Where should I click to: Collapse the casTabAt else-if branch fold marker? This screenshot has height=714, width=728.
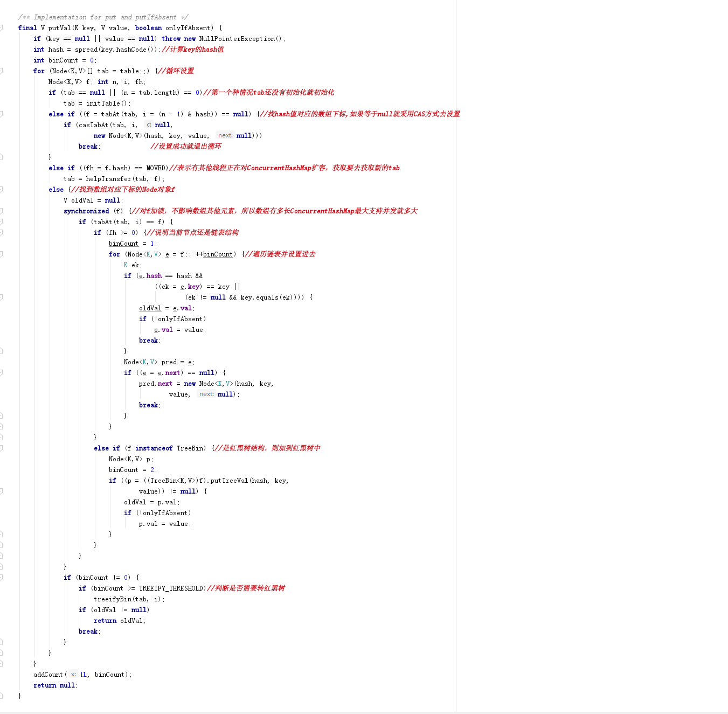click(2, 114)
